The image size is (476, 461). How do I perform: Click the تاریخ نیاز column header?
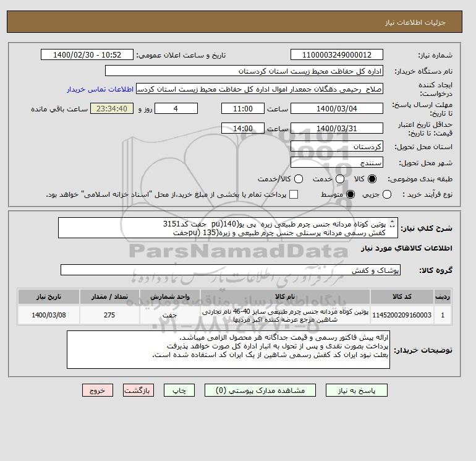[49, 296]
